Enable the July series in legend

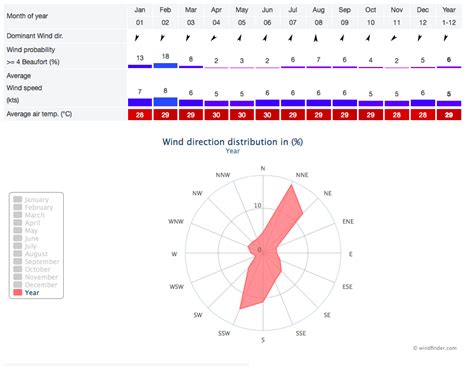(x=25, y=246)
